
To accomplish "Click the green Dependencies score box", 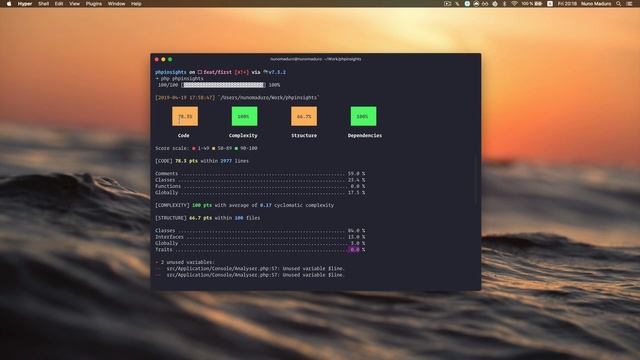I will point(363,116).
